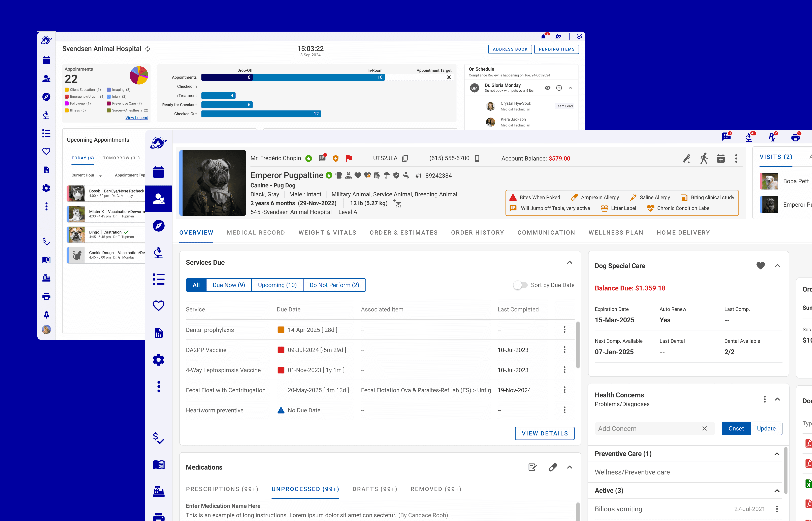Click the View Legend link
The height and width of the screenshot is (521, 812).
pyautogui.click(x=137, y=118)
